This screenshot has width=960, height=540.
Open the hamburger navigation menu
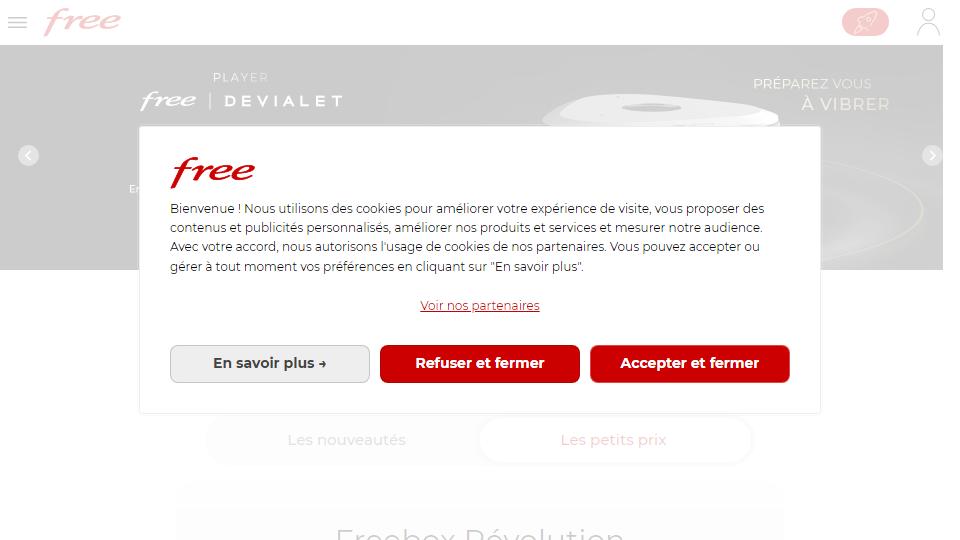pos(17,23)
